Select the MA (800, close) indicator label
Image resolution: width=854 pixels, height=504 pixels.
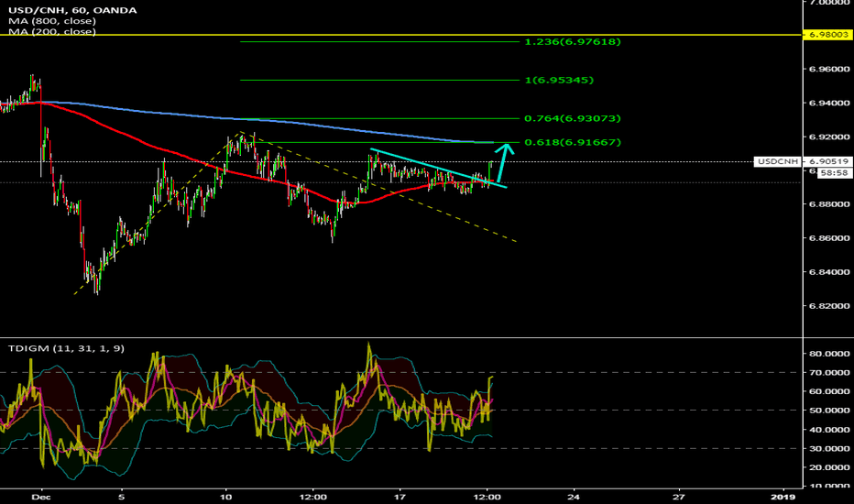(x=52, y=21)
